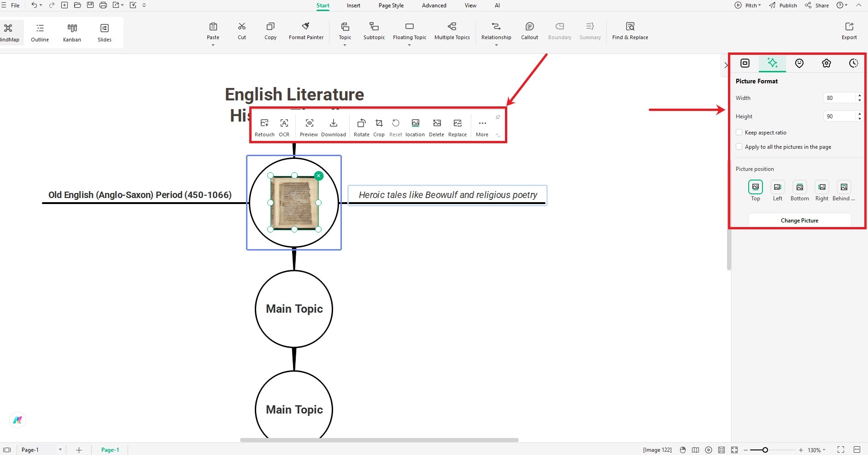Viewport: 868px width, 455px height.
Task: Open the Advanced tab
Action: (434, 6)
